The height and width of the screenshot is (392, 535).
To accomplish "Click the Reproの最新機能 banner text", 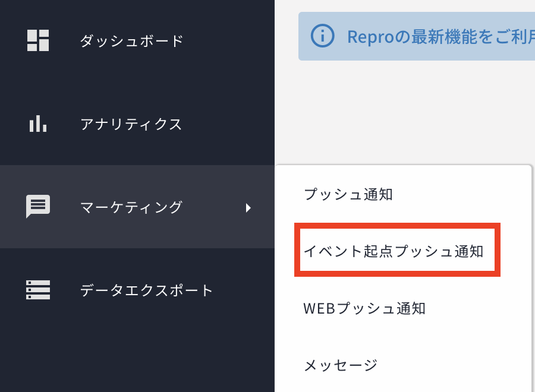I will pyautogui.click(x=440, y=37).
